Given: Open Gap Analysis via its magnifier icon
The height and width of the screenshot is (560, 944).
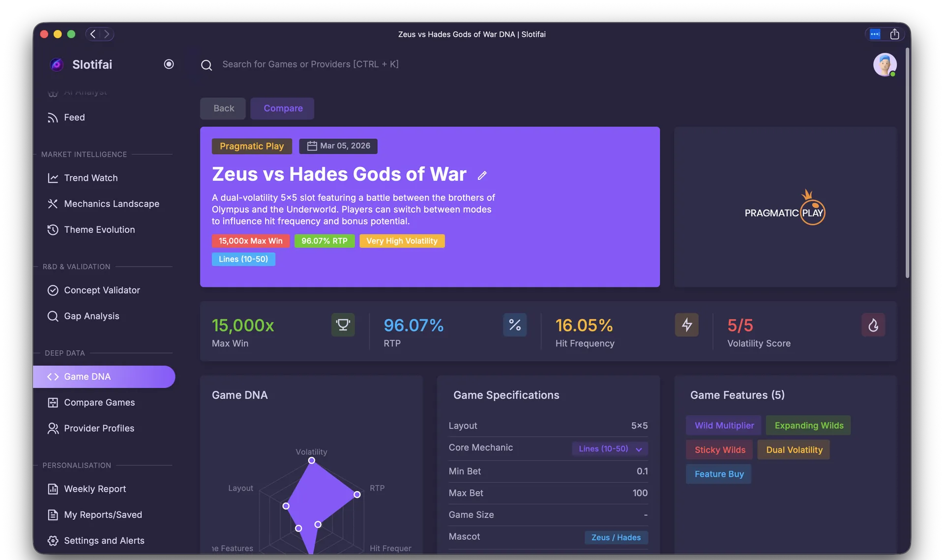Looking at the screenshot, I should 53,316.
